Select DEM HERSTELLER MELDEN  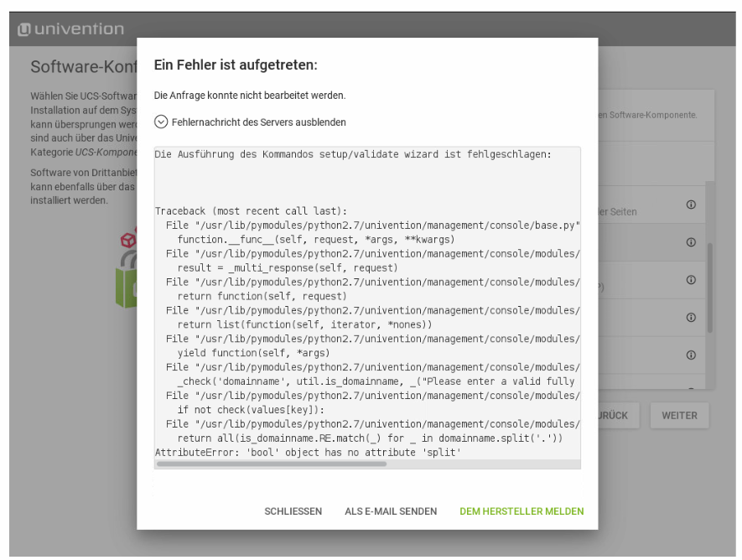[521, 511]
